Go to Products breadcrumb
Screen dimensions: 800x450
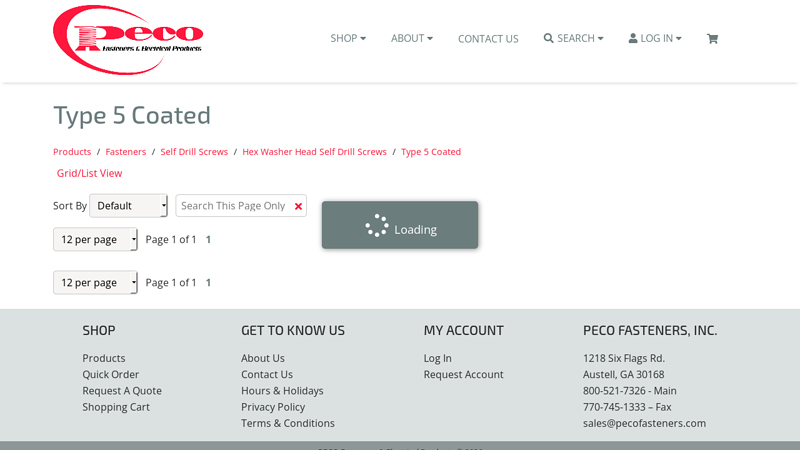(72, 152)
